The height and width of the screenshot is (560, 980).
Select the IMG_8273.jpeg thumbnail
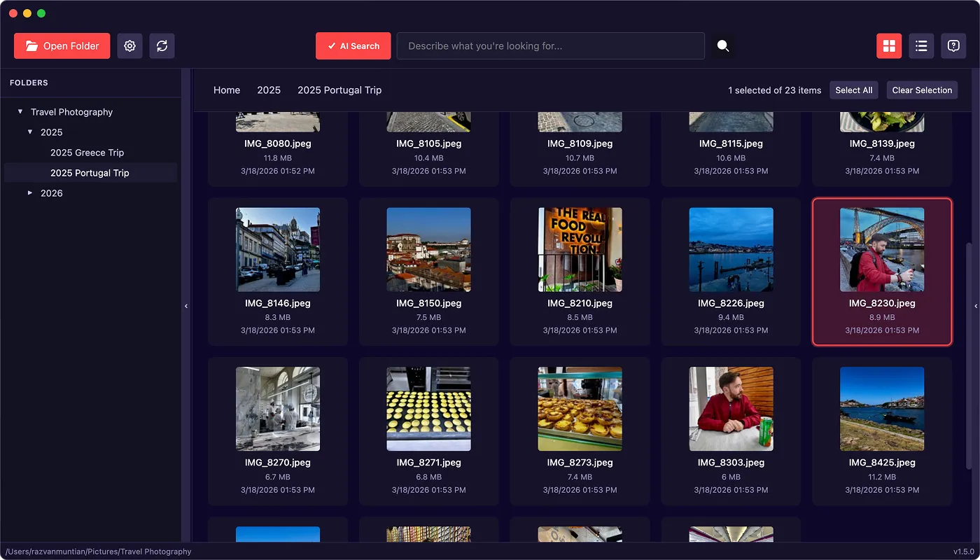tap(580, 409)
